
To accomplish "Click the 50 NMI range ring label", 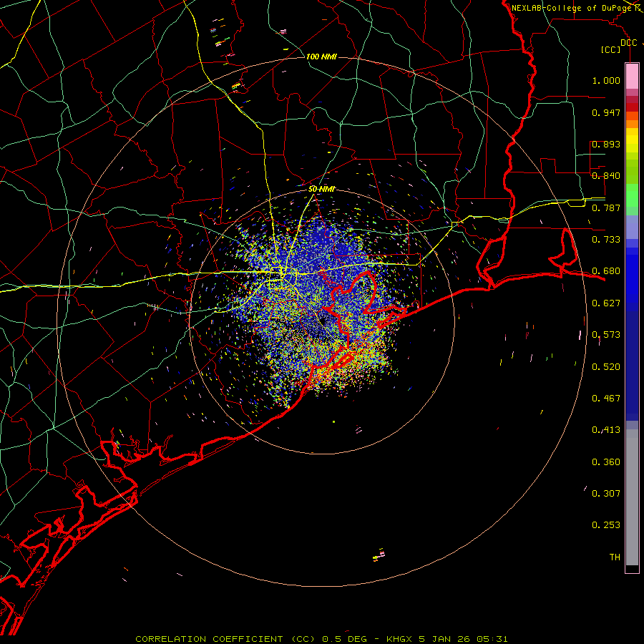I will click(x=321, y=190).
